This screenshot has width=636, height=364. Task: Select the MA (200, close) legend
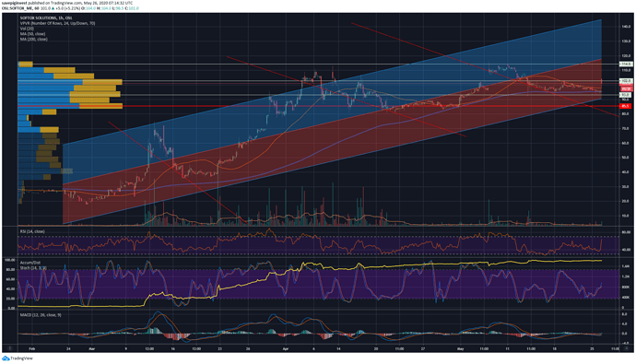[34, 39]
